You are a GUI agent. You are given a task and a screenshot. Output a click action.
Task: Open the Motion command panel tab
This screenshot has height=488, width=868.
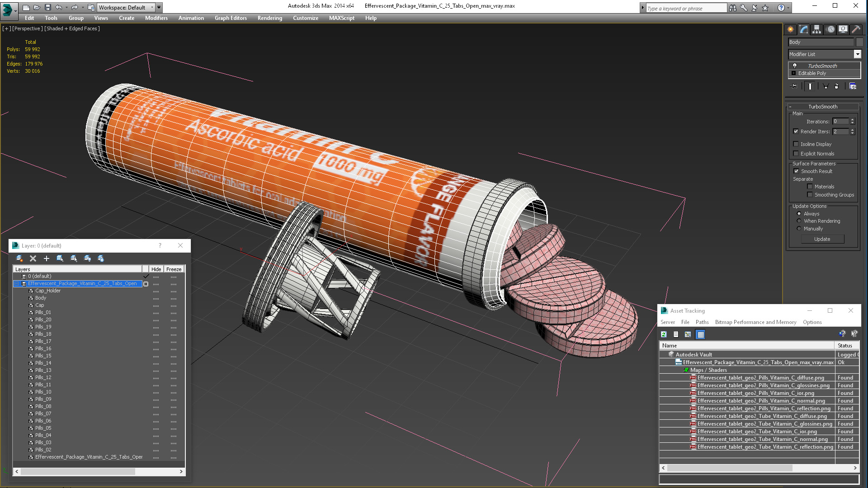point(830,29)
